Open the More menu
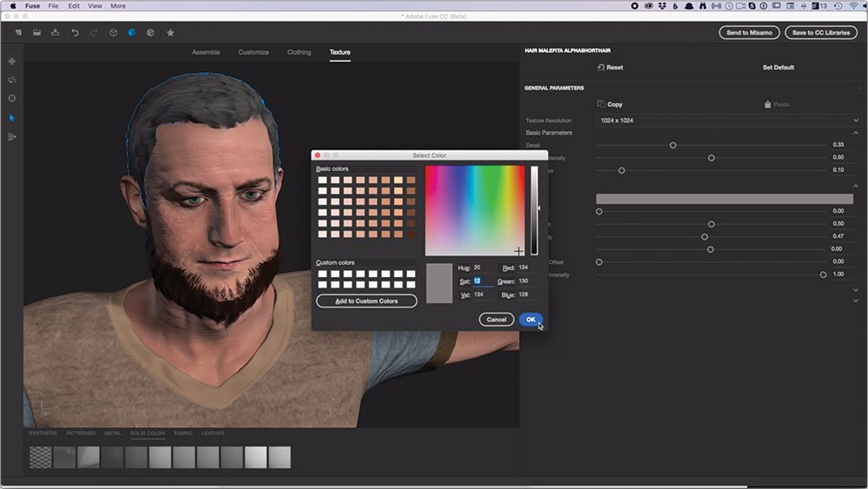The width and height of the screenshot is (868, 489). click(118, 6)
